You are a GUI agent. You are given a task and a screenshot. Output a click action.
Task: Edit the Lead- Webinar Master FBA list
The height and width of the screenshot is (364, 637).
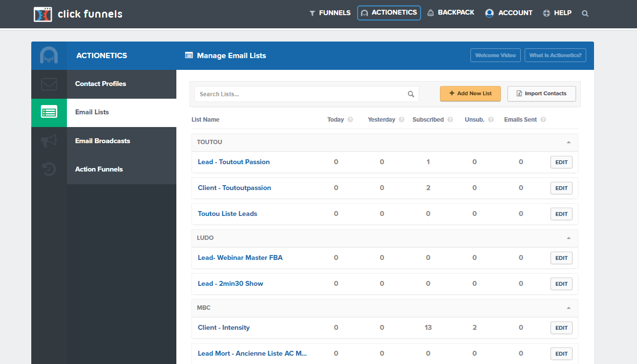(x=561, y=258)
